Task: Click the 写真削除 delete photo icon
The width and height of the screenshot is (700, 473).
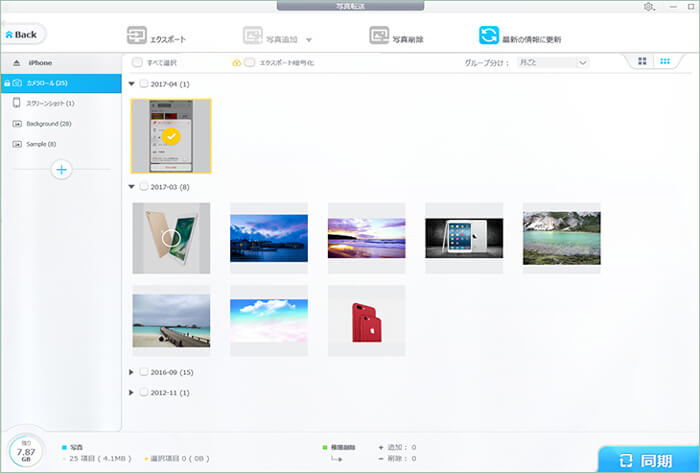Action: click(379, 38)
